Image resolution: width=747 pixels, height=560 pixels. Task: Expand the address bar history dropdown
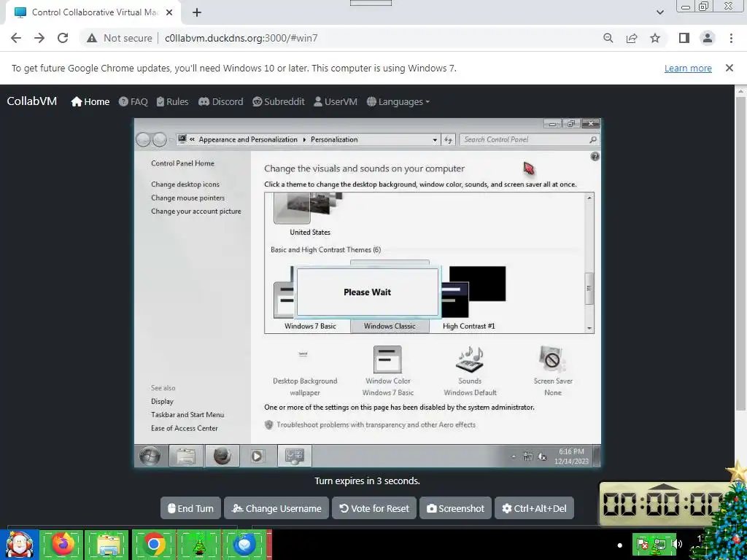coord(435,139)
